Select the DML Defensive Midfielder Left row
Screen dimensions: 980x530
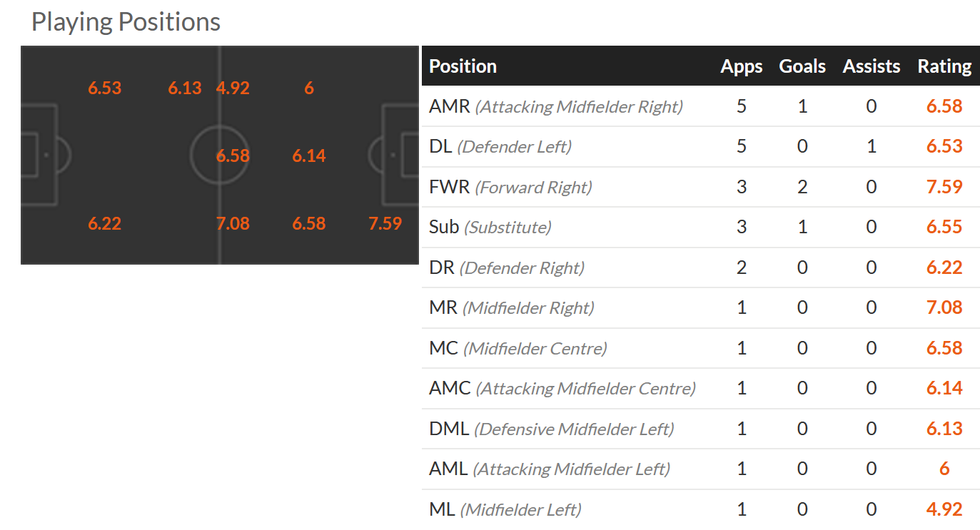[x=551, y=429]
